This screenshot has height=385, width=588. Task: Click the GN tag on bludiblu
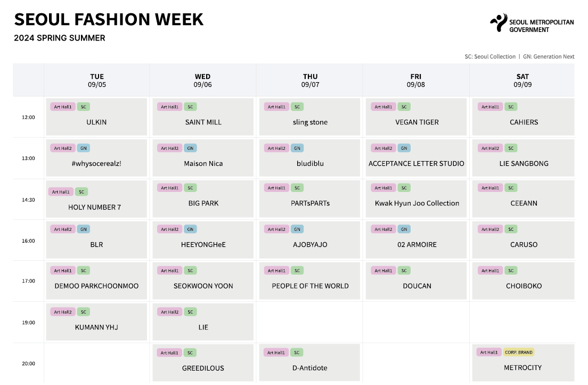[x=297, y=148]
